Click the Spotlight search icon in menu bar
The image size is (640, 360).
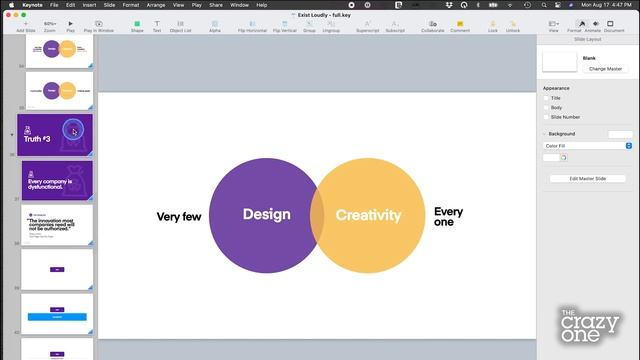tap(544, 5)
